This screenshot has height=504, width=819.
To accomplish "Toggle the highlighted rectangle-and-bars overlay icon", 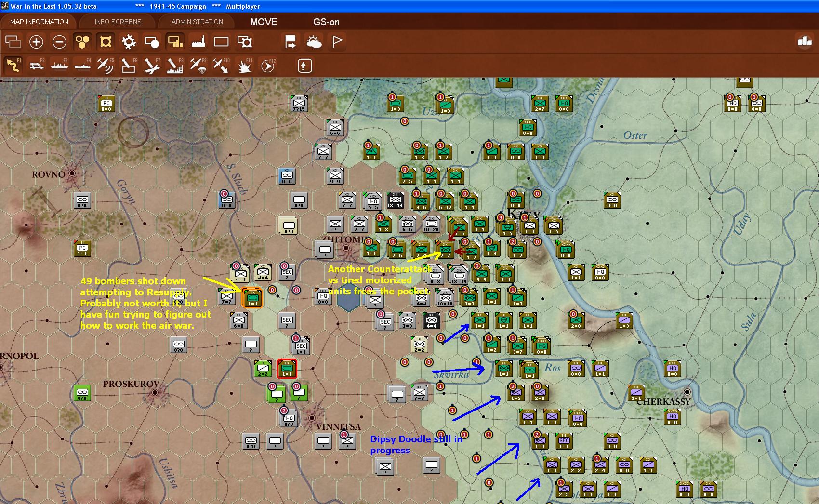I will point(175,42).
